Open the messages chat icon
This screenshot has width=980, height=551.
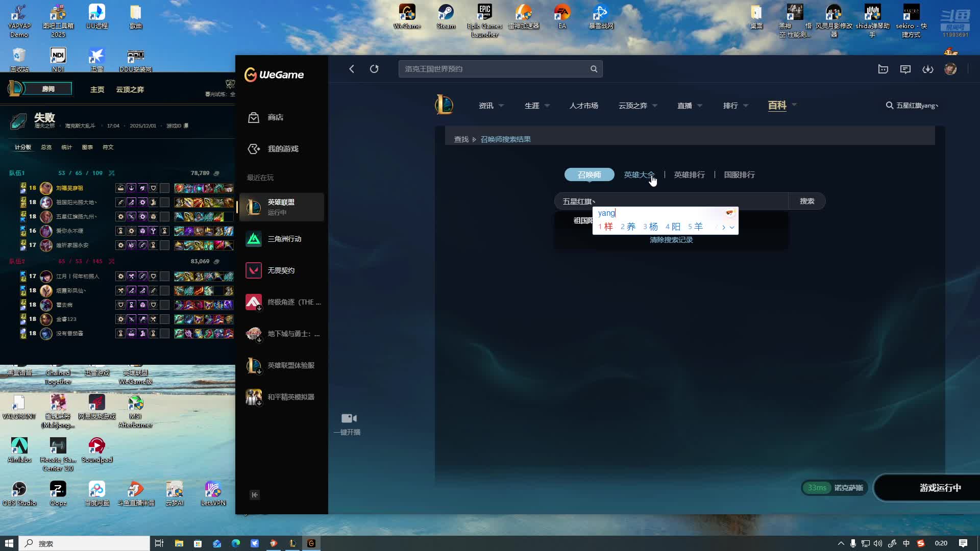[x=905, y=69]
